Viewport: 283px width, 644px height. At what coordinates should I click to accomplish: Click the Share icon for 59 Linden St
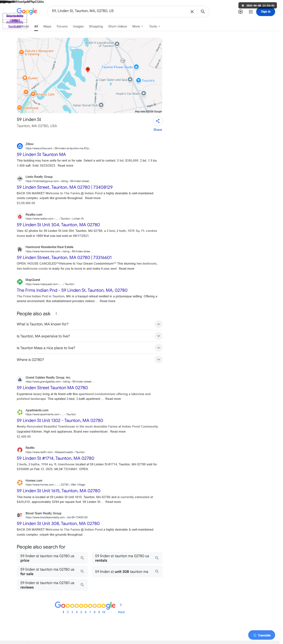158,121
